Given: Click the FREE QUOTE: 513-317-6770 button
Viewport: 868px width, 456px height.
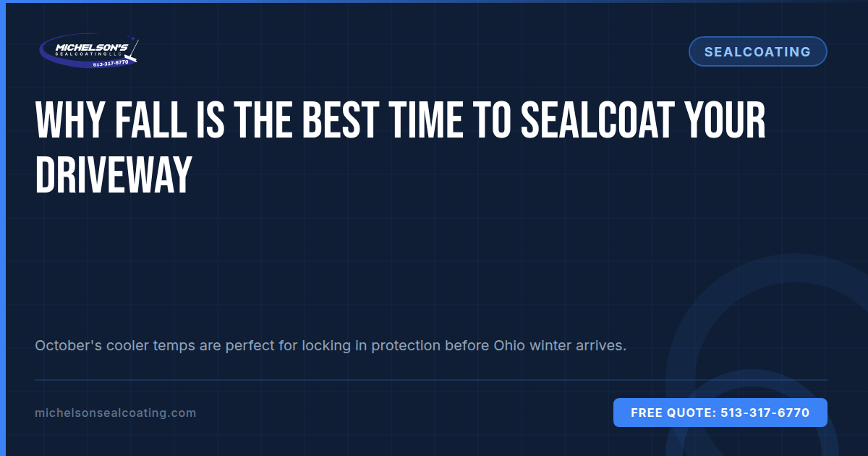Looking at the screenshot, I should [720, 413].
